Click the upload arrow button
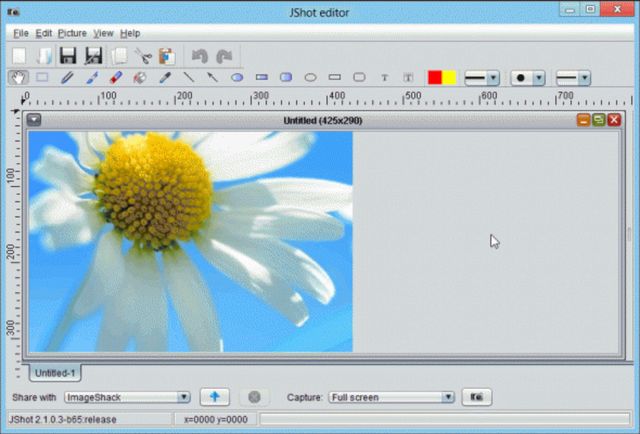This screenshot has height=434, width=640. pos(215,397)
